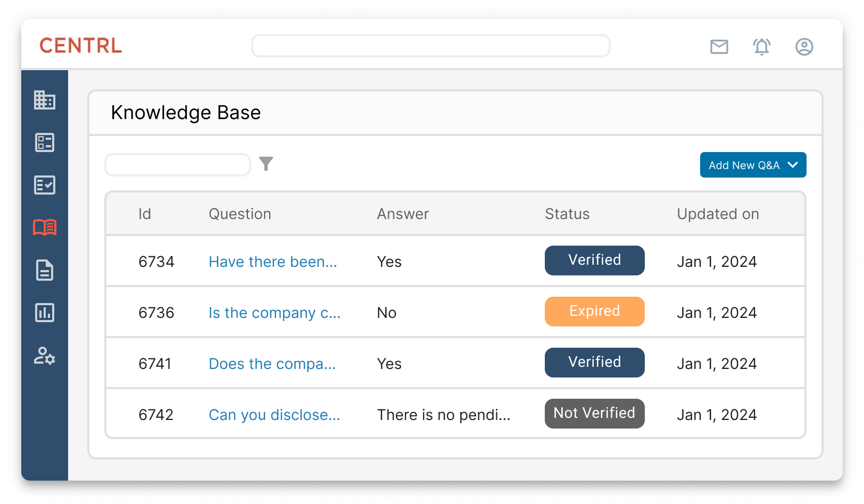Image resolution: width=864 pixels, height=504 pixels.
Task: Apply filters using the funnel icon
Action: point(267,164)
